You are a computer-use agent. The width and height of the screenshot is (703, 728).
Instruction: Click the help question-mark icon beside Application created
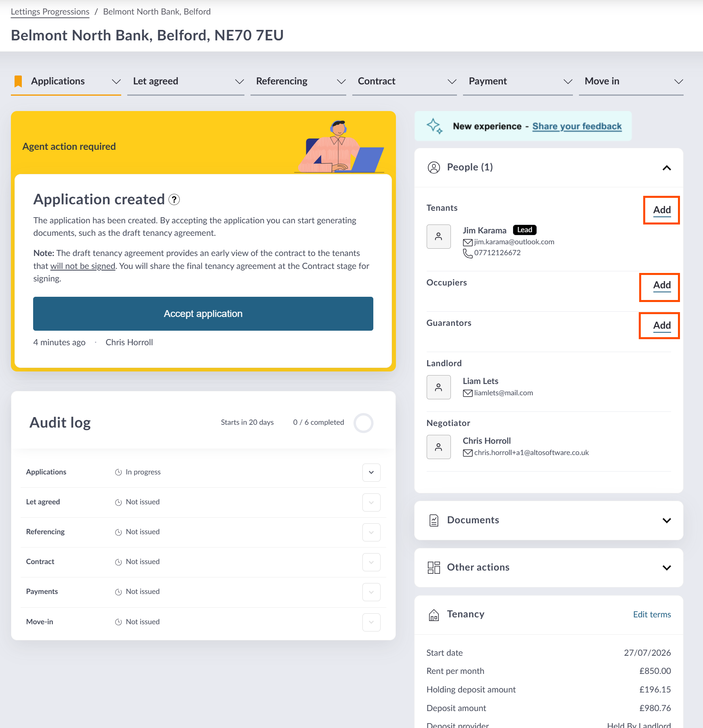[174, 199]
